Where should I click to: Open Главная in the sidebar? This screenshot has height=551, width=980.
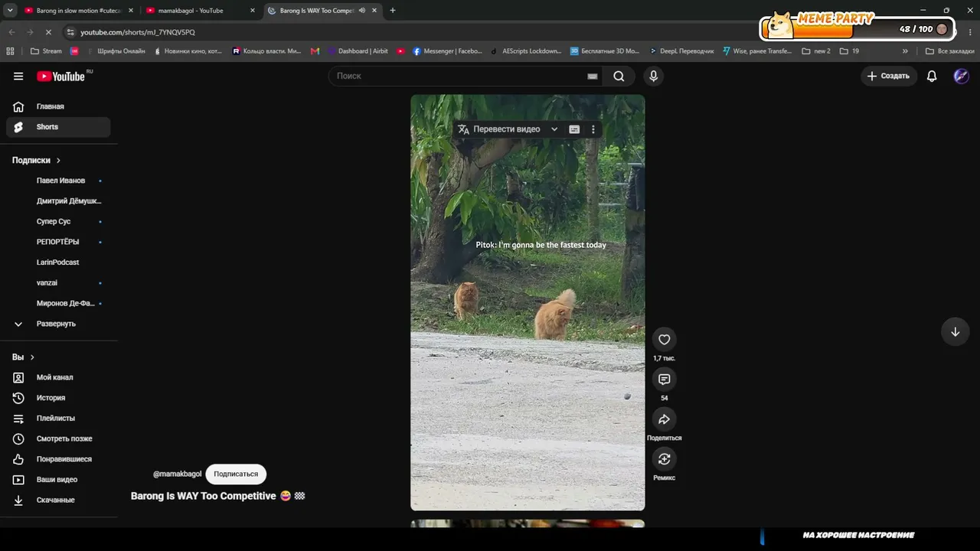coord(58,106)
